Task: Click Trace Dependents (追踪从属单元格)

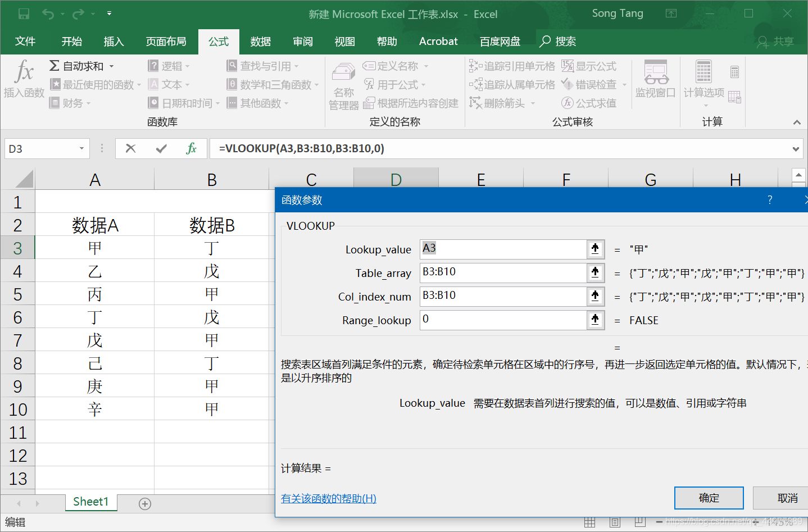Action: [x=512, y=85]
